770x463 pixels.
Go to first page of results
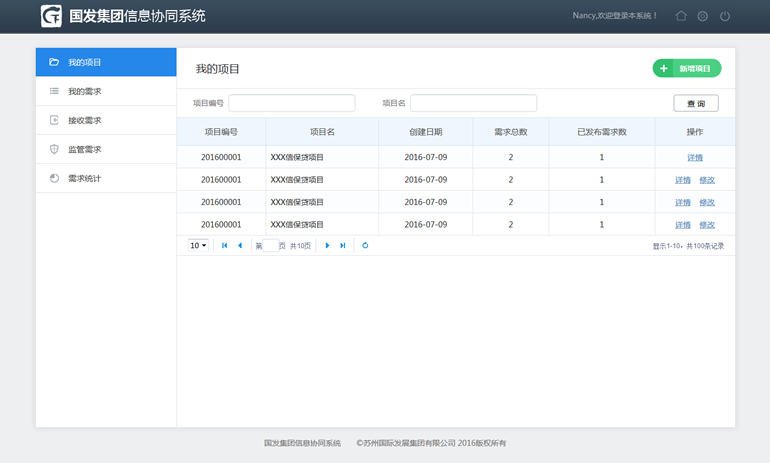(x=224, y=245)
